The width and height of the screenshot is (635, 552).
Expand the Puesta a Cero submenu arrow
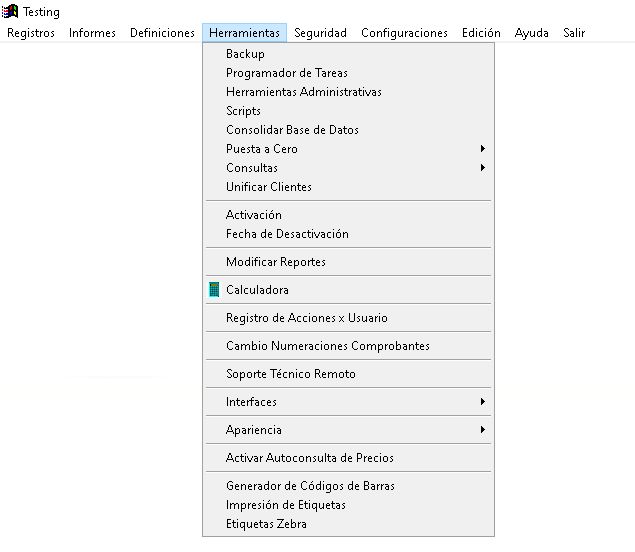483,149
